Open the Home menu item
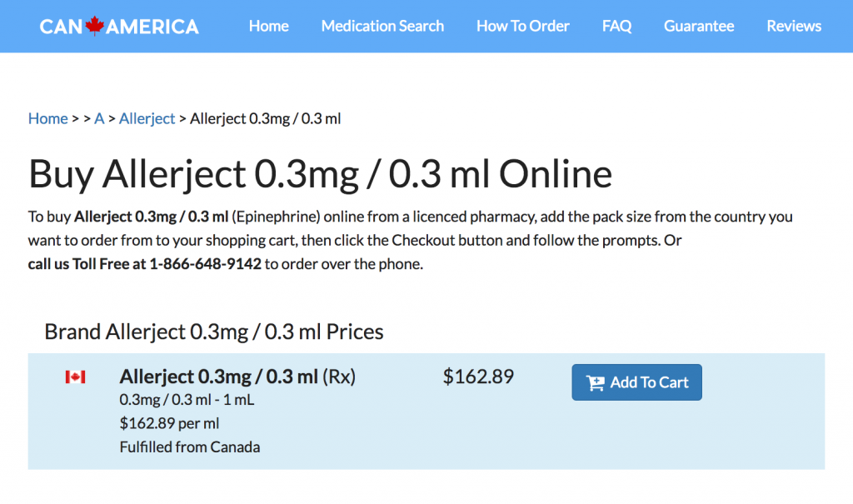853x504 pixels. pyautogui.click(x=269, y=26)
